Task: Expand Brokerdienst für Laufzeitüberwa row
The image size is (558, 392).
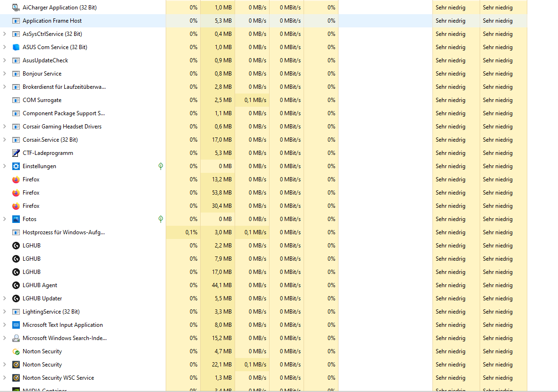Action: tap(4, 87)
